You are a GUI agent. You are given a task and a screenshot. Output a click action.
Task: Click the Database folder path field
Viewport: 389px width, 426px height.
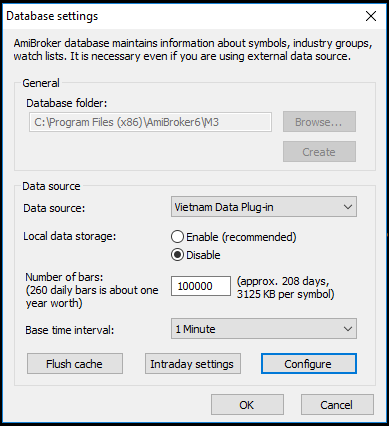[x=150, y=122]
